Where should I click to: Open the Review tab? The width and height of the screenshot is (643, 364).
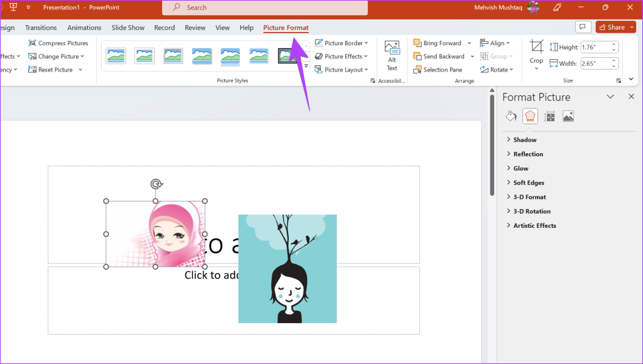point(195,28)
